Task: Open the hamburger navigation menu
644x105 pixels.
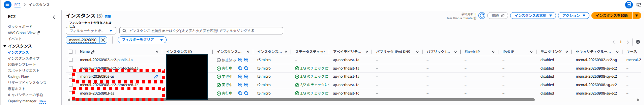Action: pyautogui.click(x=7, y=5)
